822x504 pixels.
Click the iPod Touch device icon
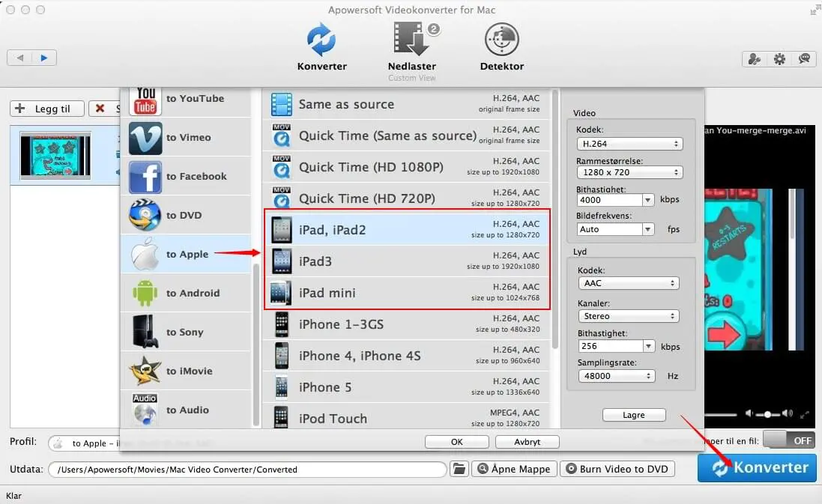281,418
